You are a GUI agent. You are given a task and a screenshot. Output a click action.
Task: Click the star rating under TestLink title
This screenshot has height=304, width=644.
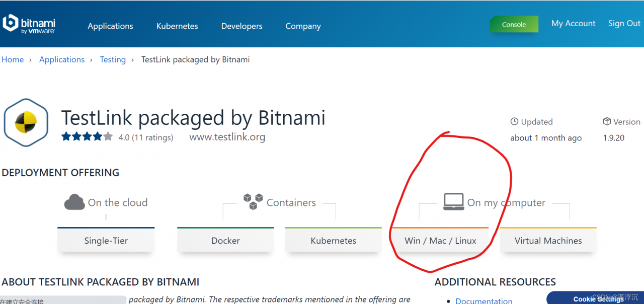[87, 136]
